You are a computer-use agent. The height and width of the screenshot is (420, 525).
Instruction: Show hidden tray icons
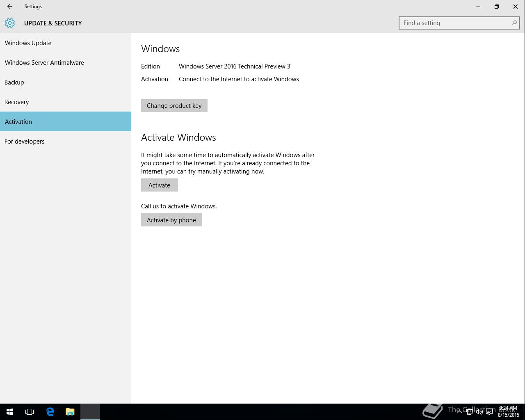pyautogui.click(x=460, y=412)
